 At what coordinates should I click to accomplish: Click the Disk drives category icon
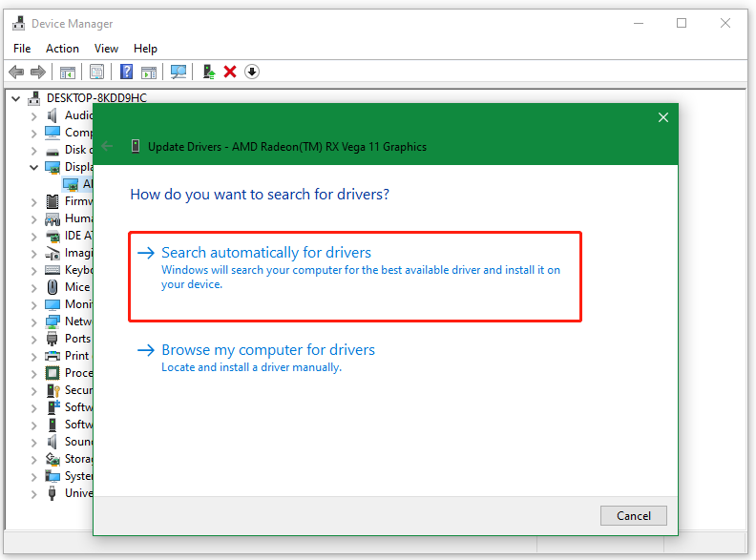coord(52,152)
